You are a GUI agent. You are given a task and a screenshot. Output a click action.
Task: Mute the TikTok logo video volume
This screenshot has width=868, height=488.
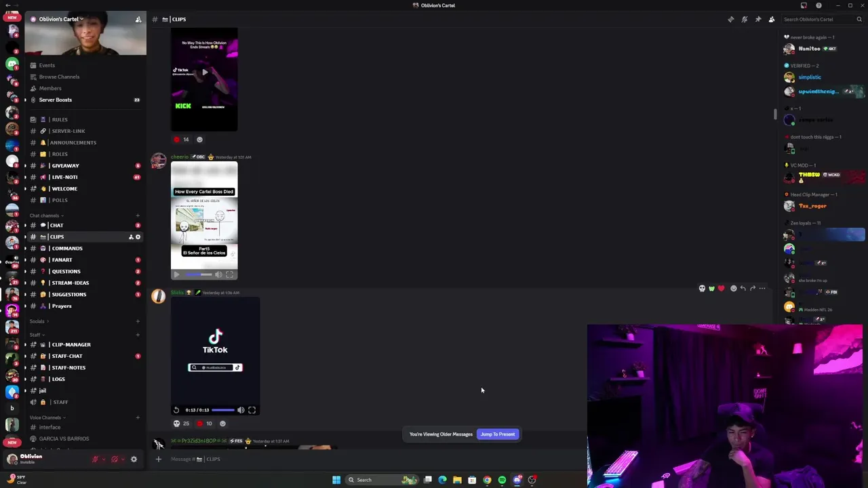click(241, 410)
